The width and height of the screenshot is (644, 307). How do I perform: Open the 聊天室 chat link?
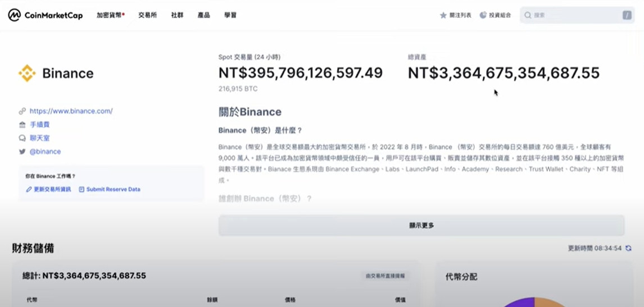pos(39,138)
